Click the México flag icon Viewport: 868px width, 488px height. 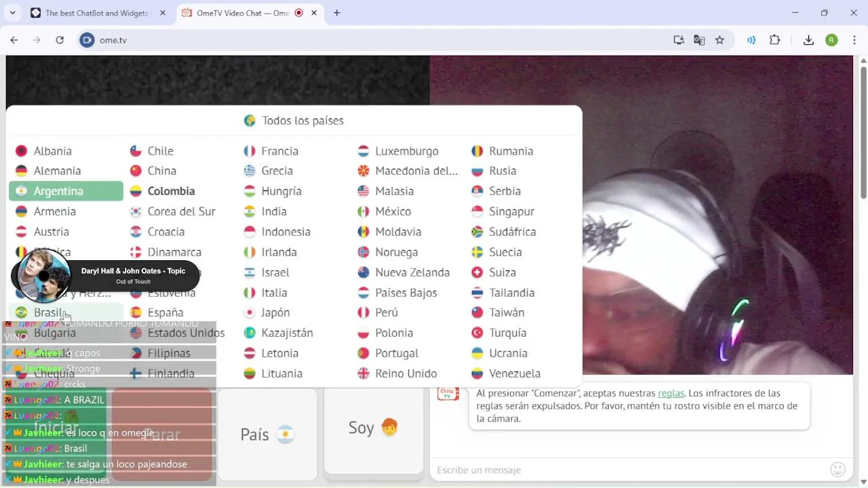coord(363,211)
